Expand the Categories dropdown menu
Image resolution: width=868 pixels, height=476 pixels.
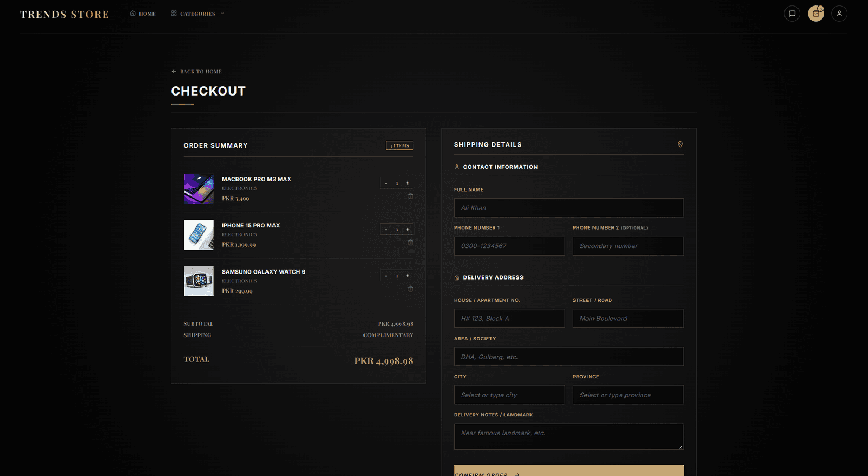tap(197, 14)
